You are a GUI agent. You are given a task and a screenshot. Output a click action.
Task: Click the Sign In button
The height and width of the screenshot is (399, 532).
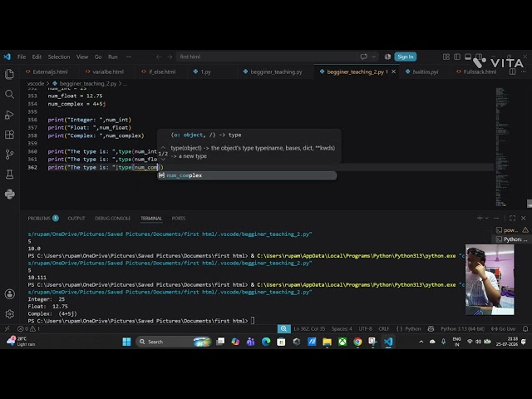(x=405, y=57)
